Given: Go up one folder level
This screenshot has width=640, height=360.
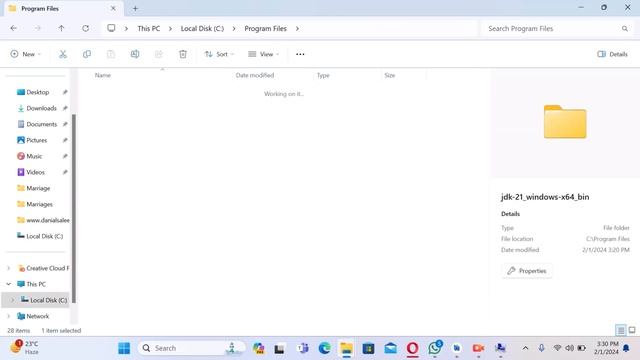Looking at the screenshot, I should coord(61,28).
